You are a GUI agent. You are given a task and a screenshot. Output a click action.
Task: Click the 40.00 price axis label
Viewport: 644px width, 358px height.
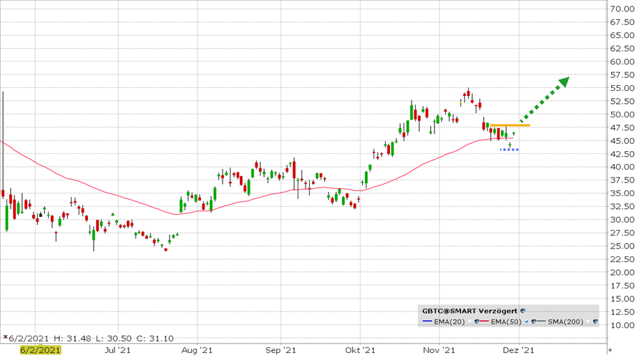623,167
